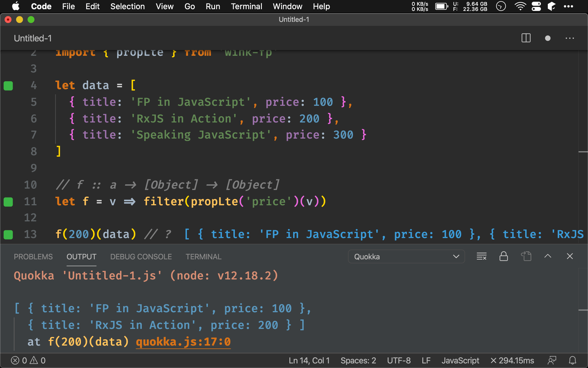Click the close panel X icon

pos(570,256)
